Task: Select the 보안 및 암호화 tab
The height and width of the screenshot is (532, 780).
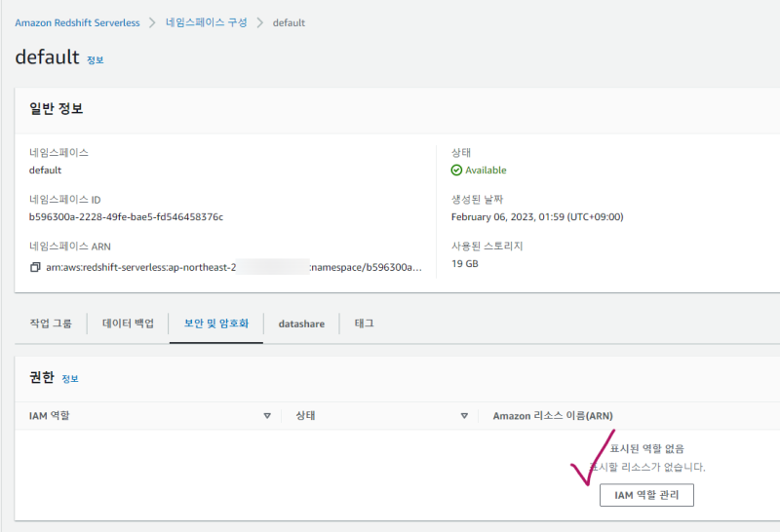Action: pos(216,323)
